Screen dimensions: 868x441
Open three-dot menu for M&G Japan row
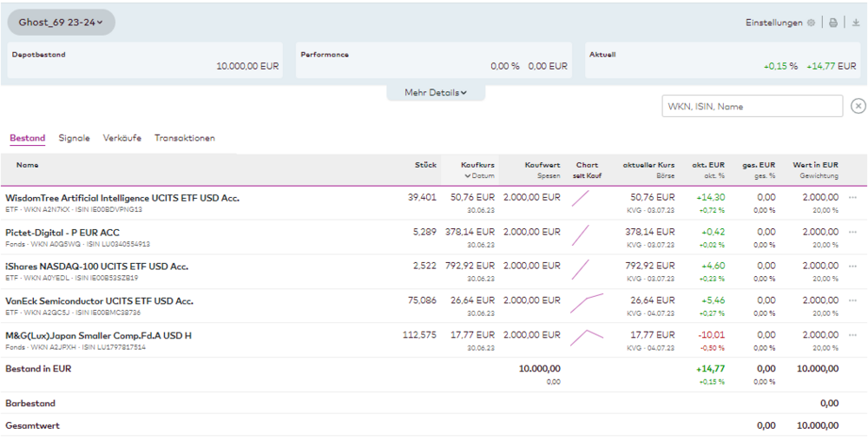[x=852, y=335]
